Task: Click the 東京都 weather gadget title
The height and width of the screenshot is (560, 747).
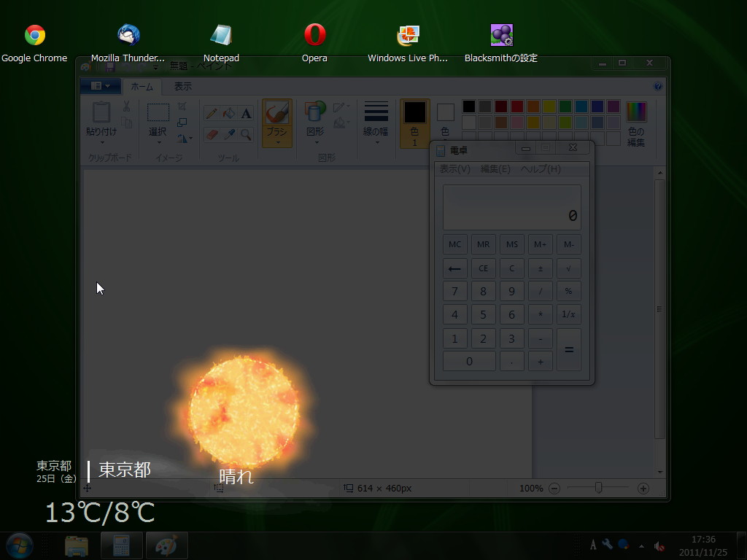Action: tap(125, 470)
